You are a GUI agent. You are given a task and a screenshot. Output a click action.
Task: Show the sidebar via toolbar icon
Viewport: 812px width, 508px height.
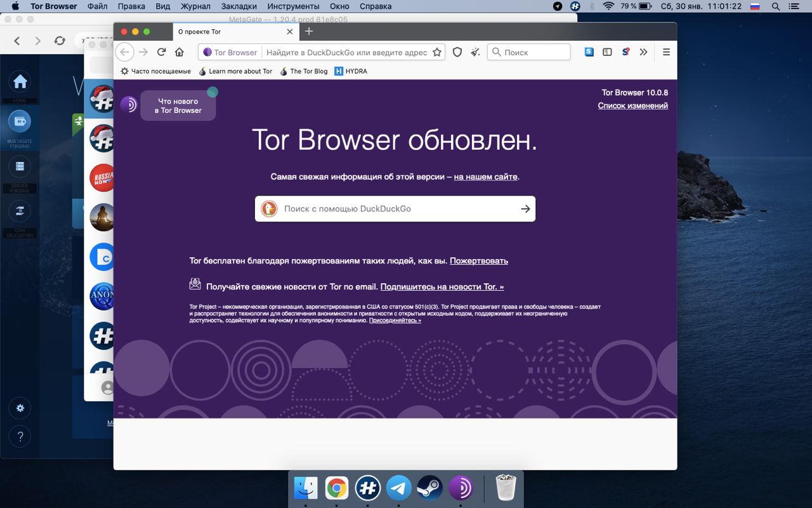(607, 52)
